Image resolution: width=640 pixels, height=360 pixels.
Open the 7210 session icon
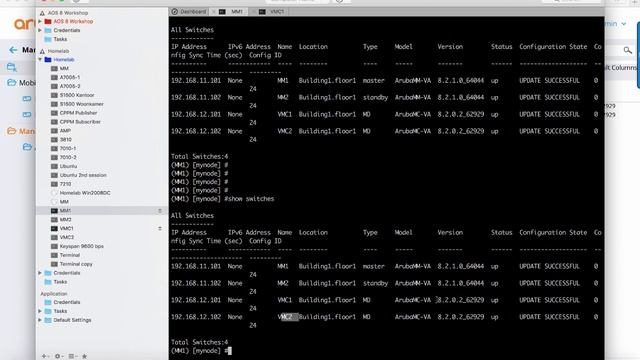(54, 184)
